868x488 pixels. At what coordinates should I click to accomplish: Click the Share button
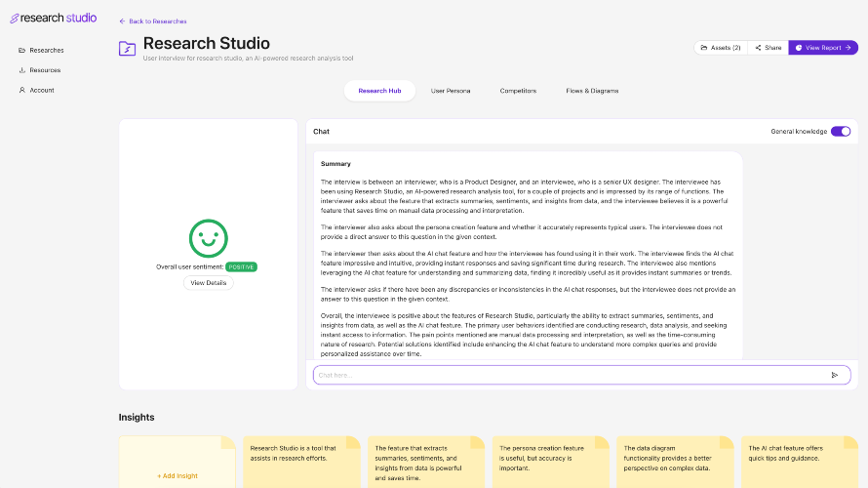point(769,48)
